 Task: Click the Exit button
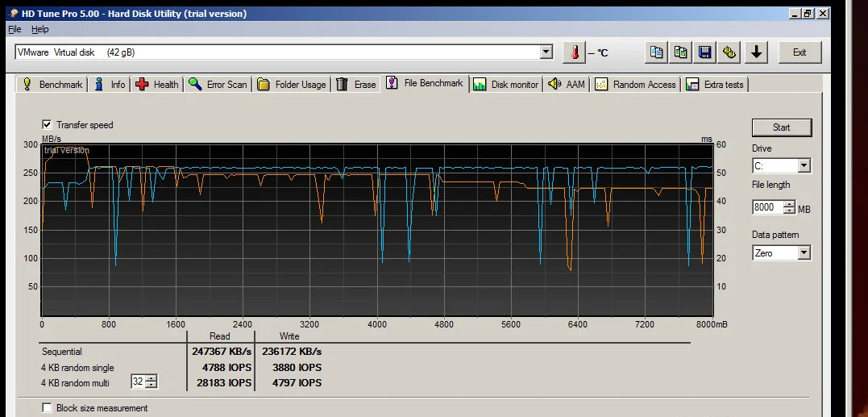(799, 52)
